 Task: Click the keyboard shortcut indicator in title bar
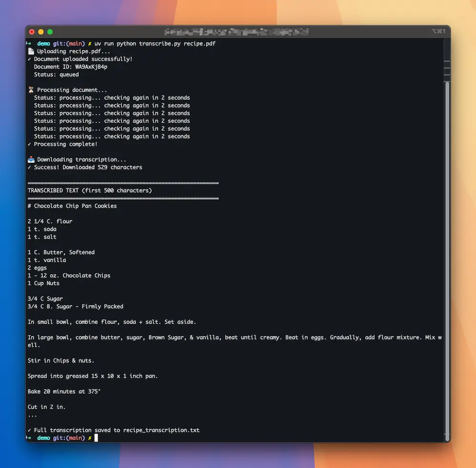pos(438,31)
